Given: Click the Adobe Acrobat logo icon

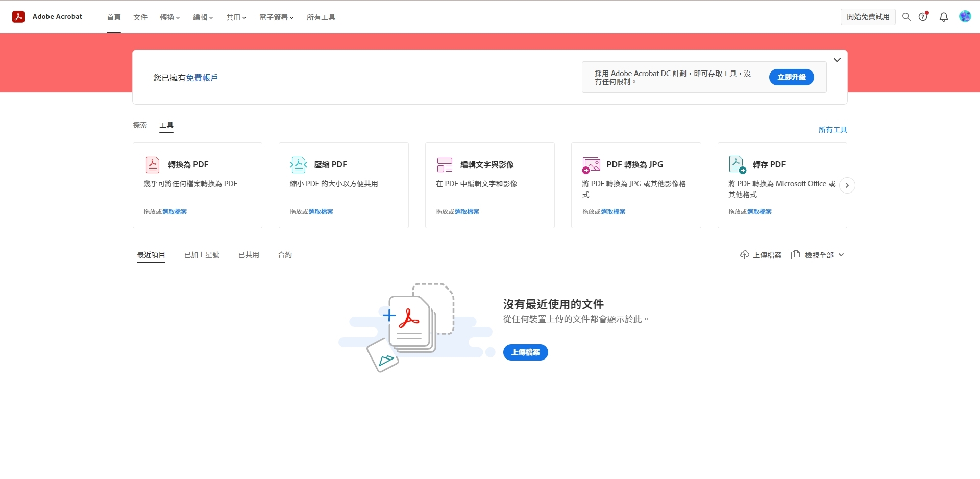Looking at the screenshot, I should (x=18, y=17).
